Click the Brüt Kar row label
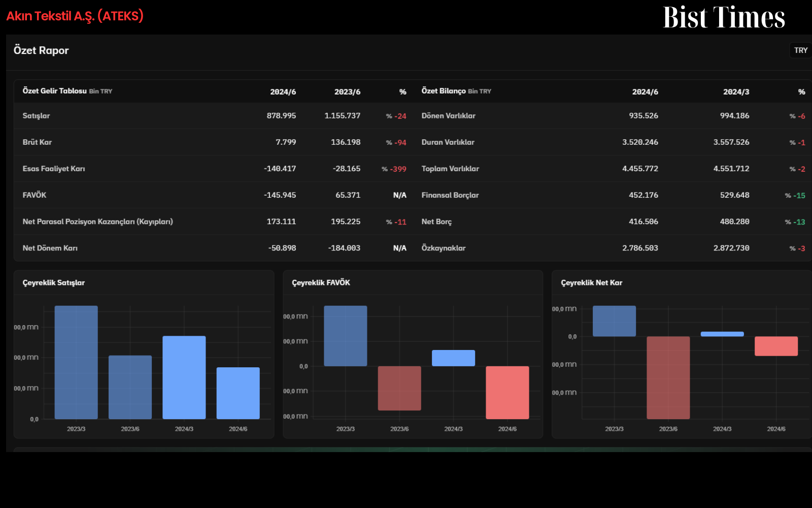This screenshot has height=508, width=812. (x=37, y=142)
